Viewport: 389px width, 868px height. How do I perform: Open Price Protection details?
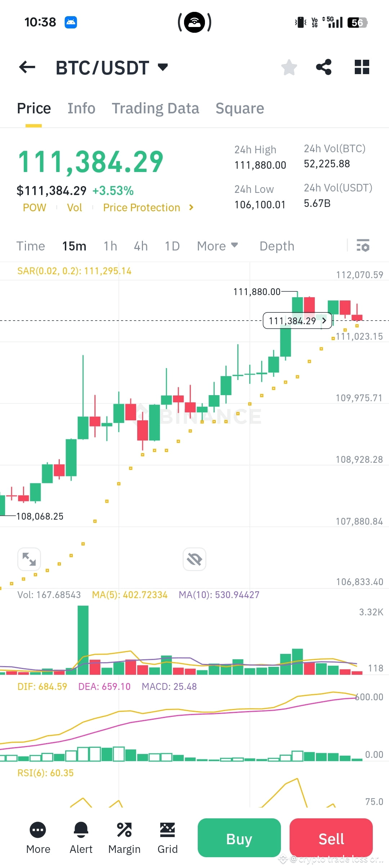coord(142,208)
